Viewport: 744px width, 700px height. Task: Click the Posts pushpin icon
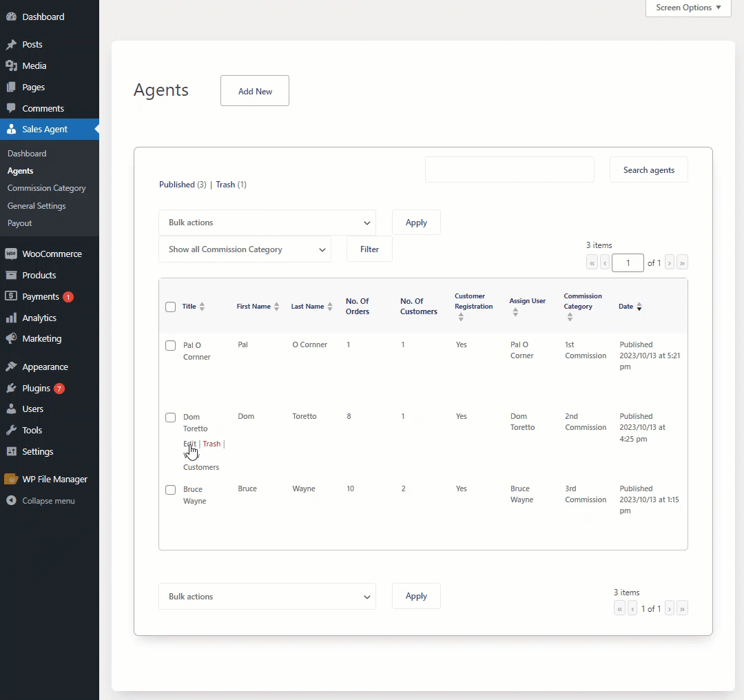pos(12,45)
